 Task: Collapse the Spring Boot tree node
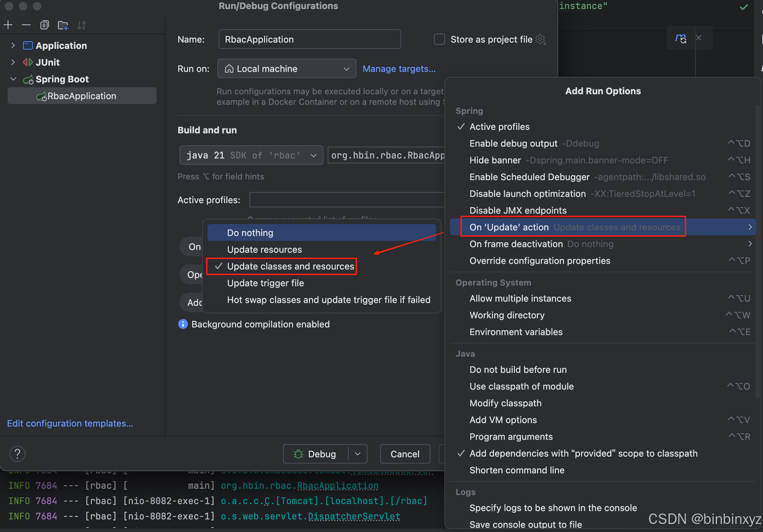[13, 79]
